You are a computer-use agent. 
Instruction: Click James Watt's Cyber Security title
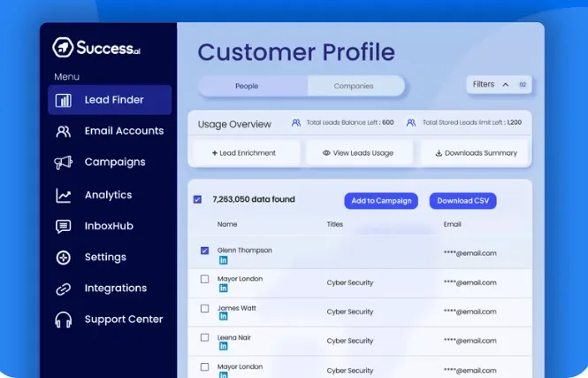point(350,312)
